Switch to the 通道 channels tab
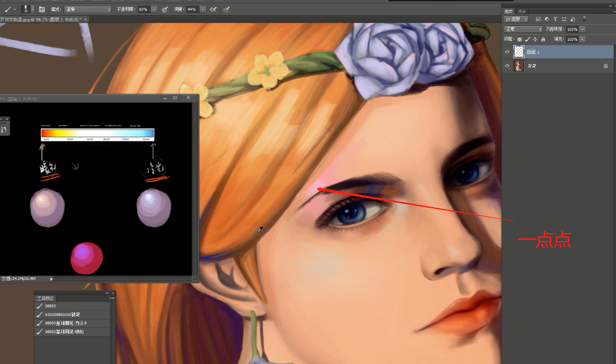The width and height of the screenshot is (616, 364). coord(522,11)
